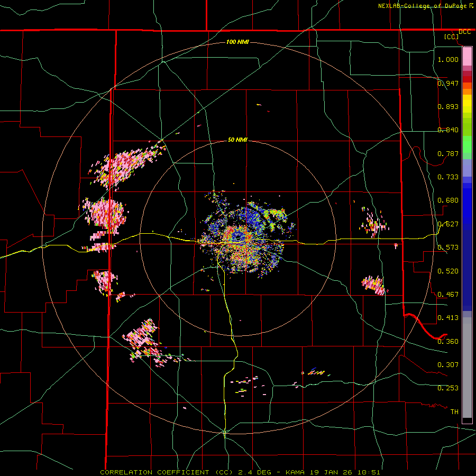The image size is (476, 476).
Task: Click the 0.360 color scale value
Action: pyautogui.click(x=448, y=342)
